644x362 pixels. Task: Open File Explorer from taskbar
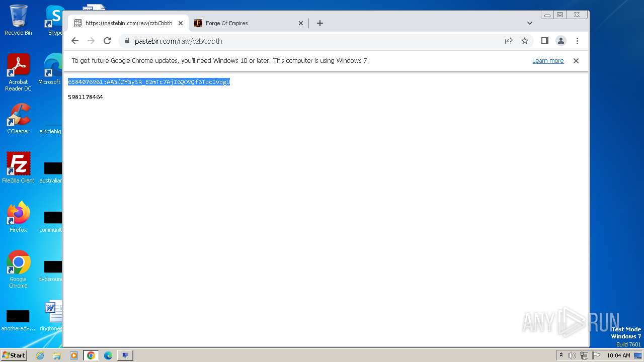(57, 355)
